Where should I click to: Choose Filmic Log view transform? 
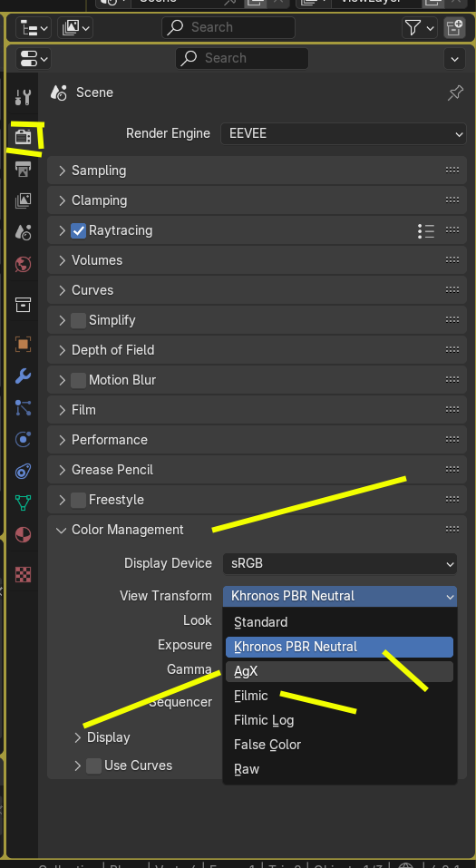tap(339, 720)
